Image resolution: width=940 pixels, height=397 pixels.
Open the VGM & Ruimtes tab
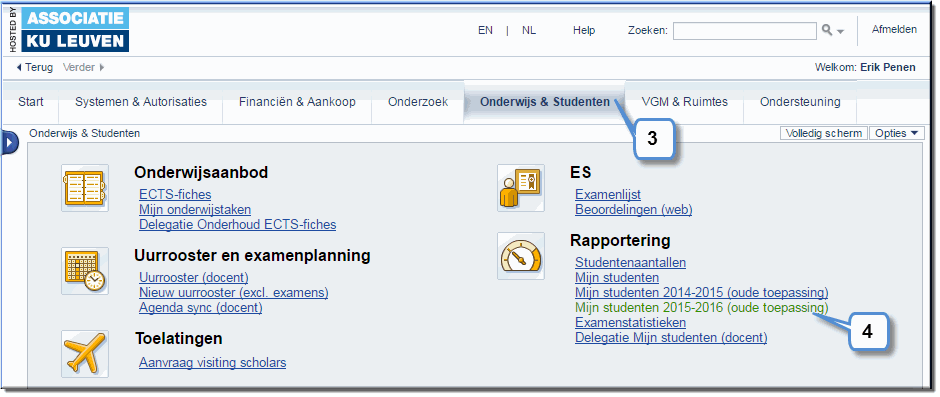[x=685, y=102]
